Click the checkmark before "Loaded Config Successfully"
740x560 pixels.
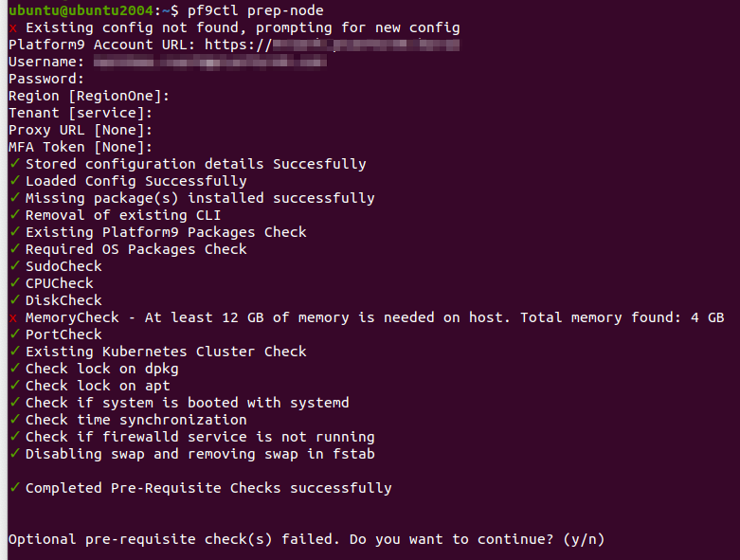(x=14, y=181)
